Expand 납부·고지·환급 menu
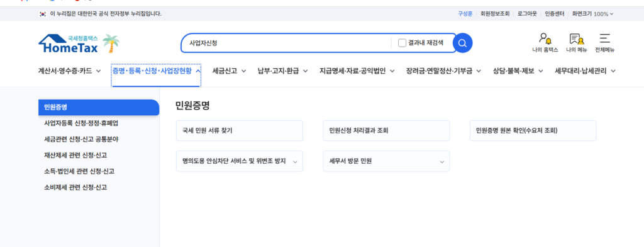 coord(282,71)
